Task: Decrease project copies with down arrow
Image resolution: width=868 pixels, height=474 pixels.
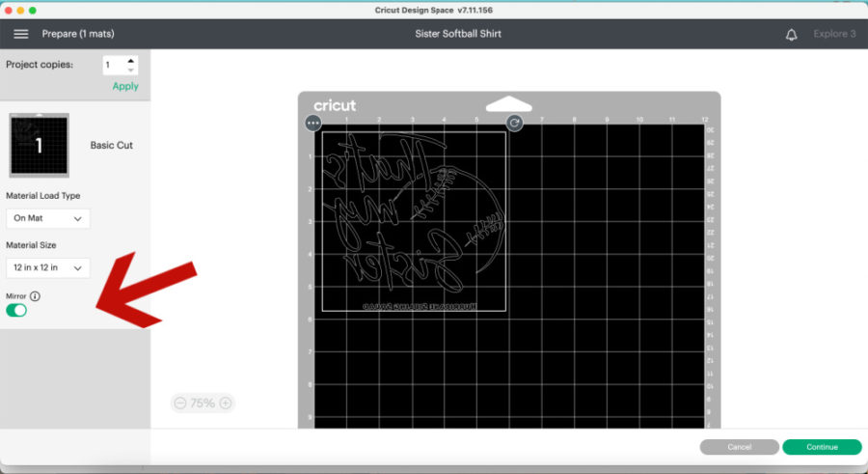Action: coord(131,70)
